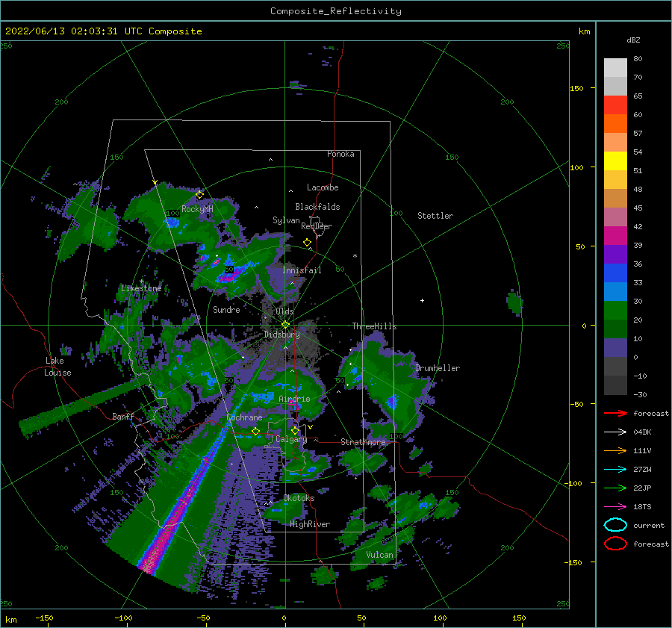Click the yellow diamond marker above Calgary
The image size is (672, 628).
click(295, 430)
